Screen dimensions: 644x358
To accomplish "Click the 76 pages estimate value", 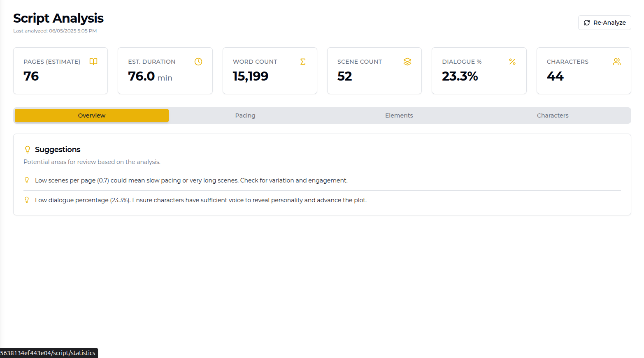I will pos(31,76).
